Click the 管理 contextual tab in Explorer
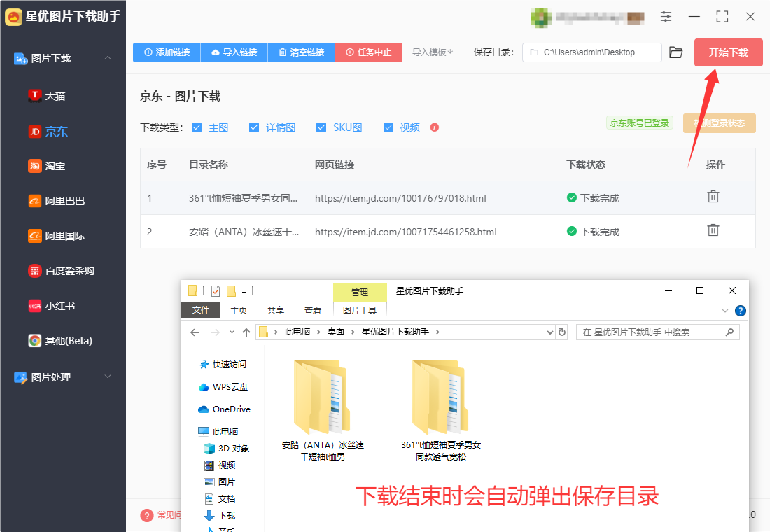This screenshot has height=532, width=770. [360, 292]
